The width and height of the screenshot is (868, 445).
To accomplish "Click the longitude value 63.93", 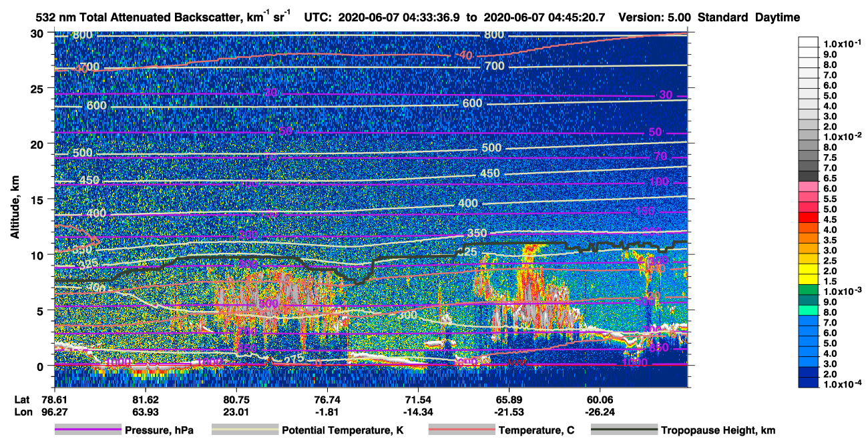I will click(145, 412).
